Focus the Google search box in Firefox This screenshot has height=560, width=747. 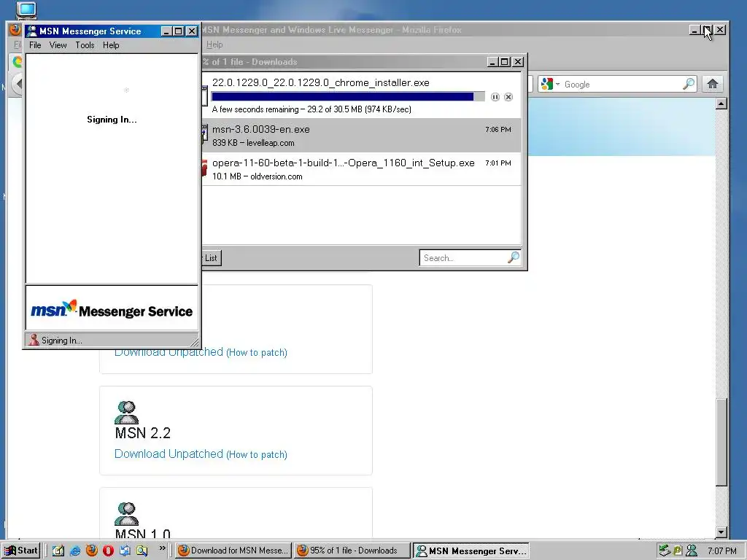pos(622,85)
